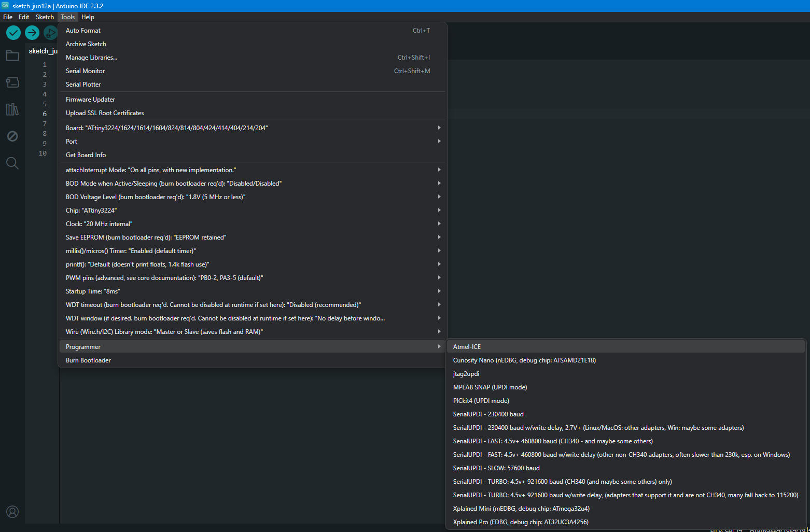Expand the Chip ATtiny3224 submenu
This screenshot has height=532, width=810.
253,211
